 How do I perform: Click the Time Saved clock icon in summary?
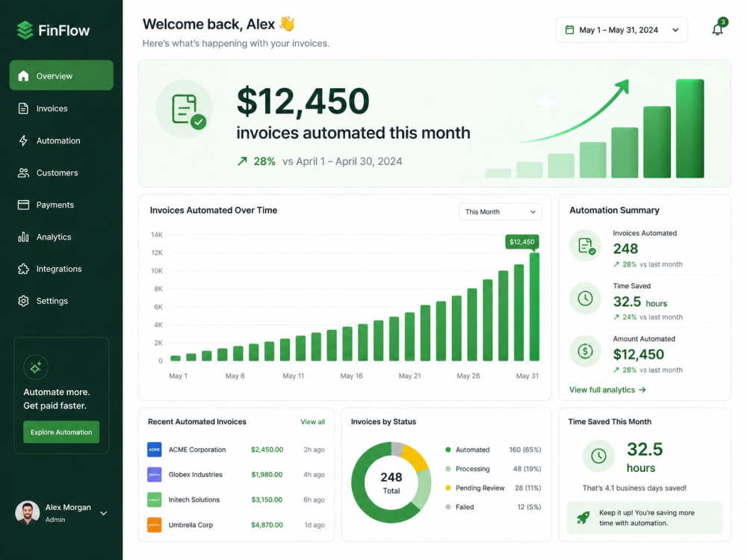(586, 299)
